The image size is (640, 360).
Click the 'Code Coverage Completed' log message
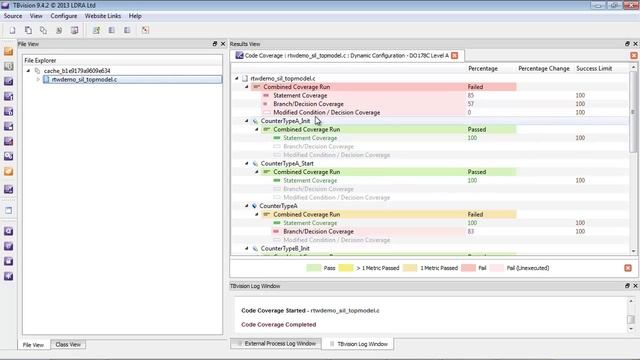[x=278, y=324]
